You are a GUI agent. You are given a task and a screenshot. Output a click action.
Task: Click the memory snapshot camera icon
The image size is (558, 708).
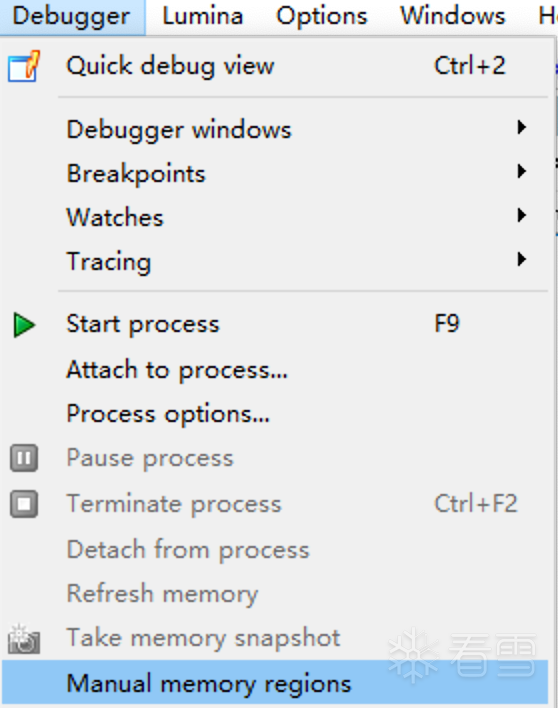(x=24, y=639)
